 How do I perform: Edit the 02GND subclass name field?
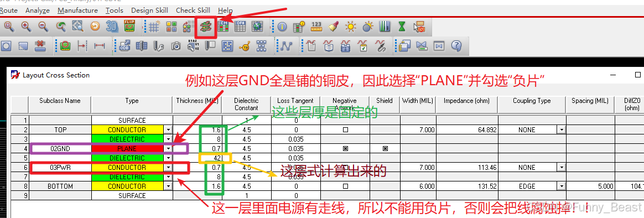point(60,149)
